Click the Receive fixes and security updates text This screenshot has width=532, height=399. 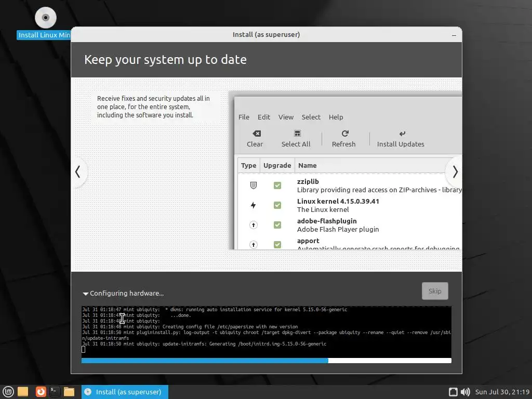point(153,107)
